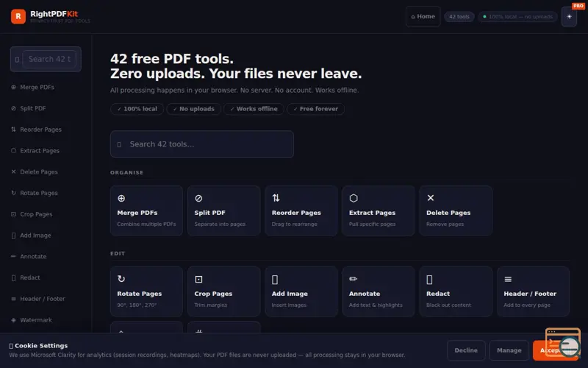The height and width of the screenshot is (368, 588).
Task: Click the Header / Footer lines icon
Action: pos(508,279)
